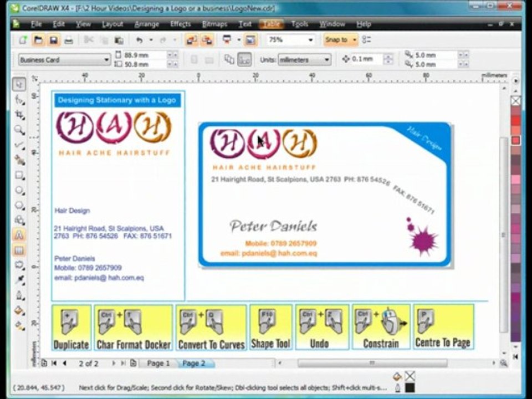Go to the first page navigator button

(x=54, y=364)
